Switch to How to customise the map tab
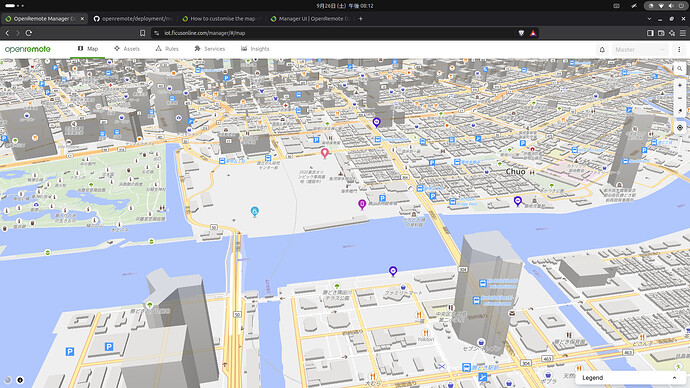 click(x=222, y=19)
